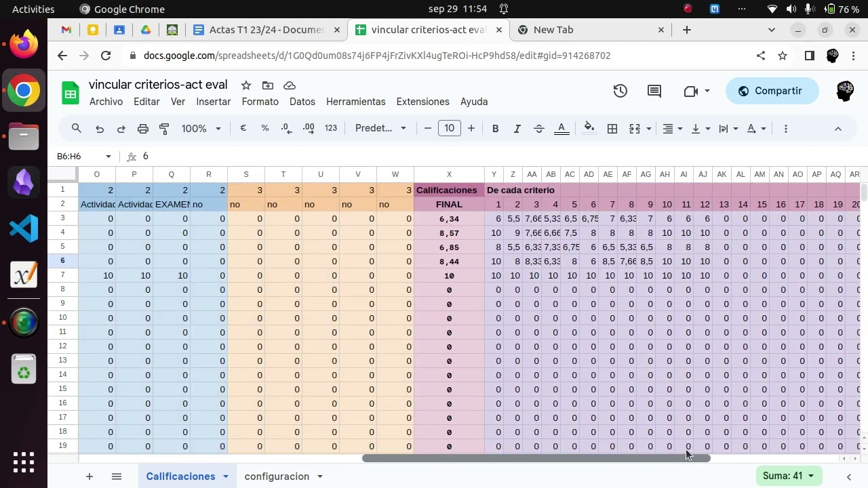The image size is (868, 488).
Task: Activate the paint format tool
Action: click(x=164, y=129)
